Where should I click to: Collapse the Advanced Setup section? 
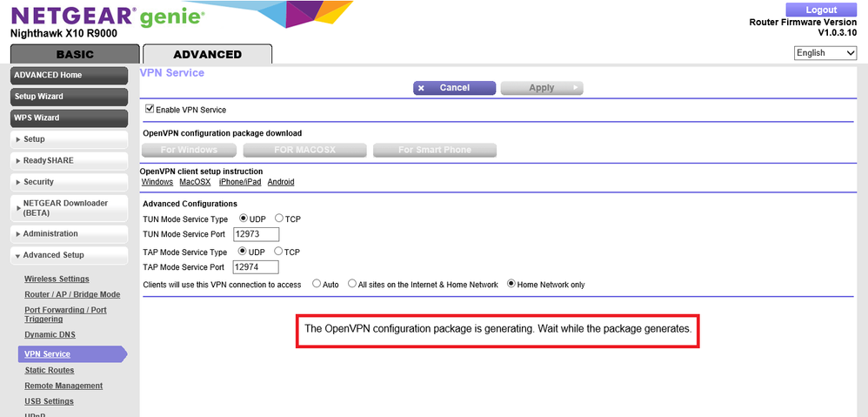point(70,255)
